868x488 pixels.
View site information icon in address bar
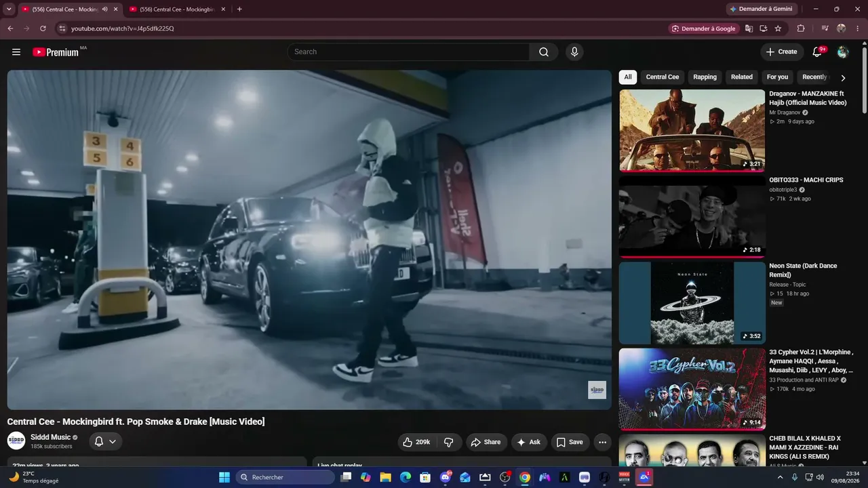tap(62, 28)
